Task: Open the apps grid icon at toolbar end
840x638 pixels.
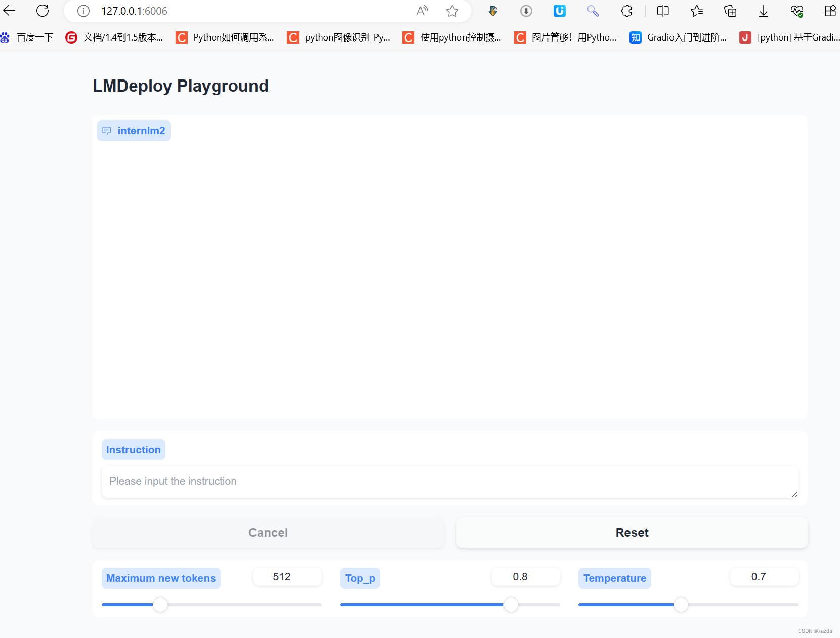Action: pos(830,11)
